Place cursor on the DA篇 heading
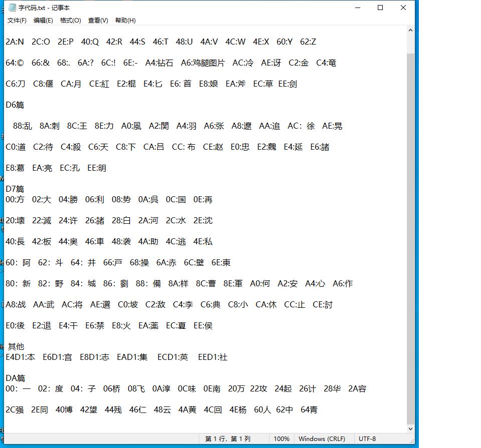 coord(15,378)
